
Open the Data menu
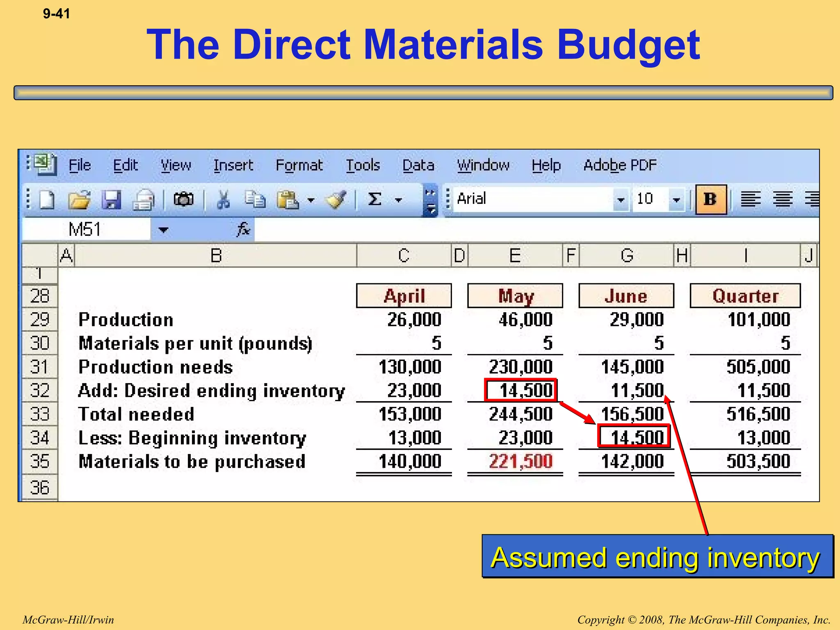point(418,165)
